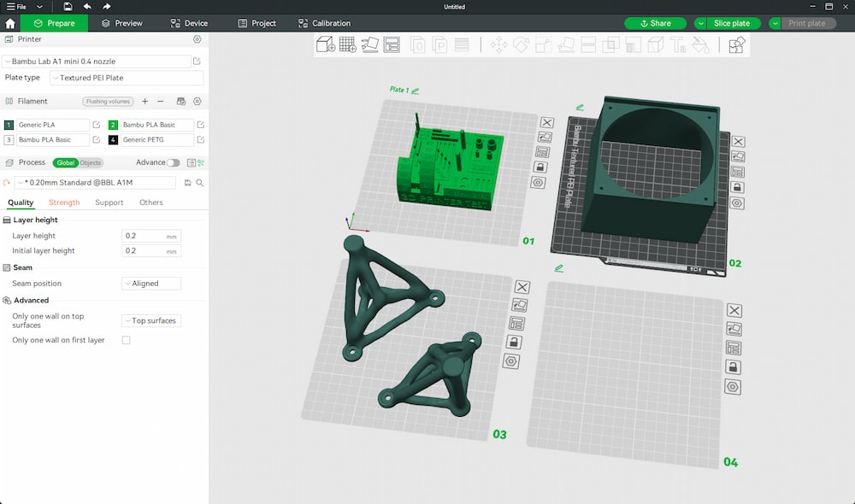Click the Slice plate button
This screenshot has height=504, width=855.
pos(732,23)
